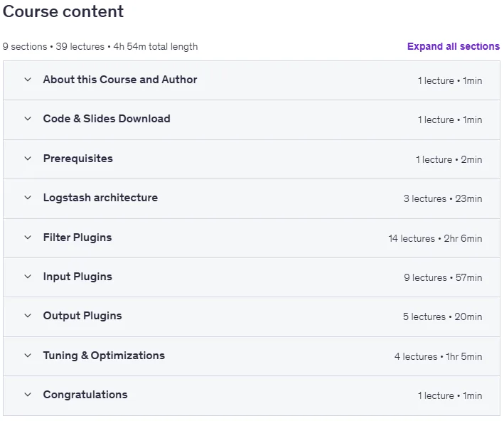Click Expand all sections link
504x421 pixels.
[454, 46]
